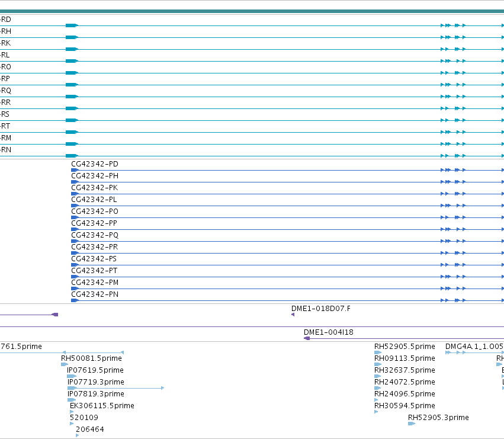The width and height of the screenshot is (504, 439).
Task: Click the CG42342-PM protein label
Action: click(95, 283)
